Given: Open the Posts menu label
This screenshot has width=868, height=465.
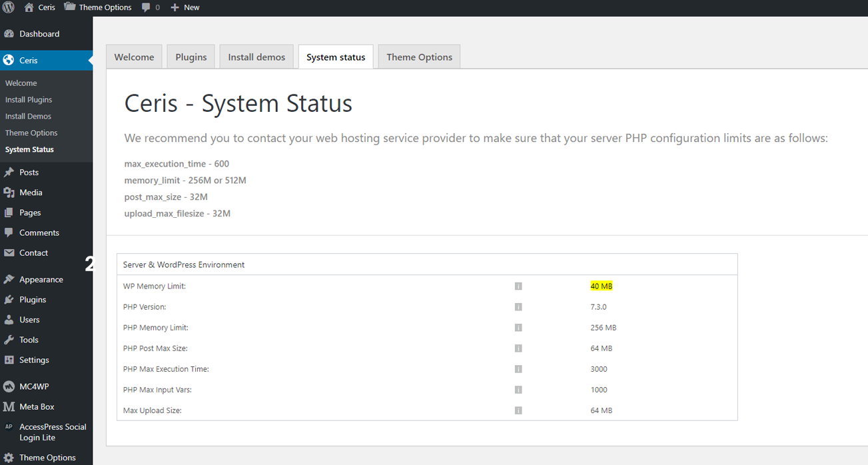Looking at the screenshot, I should [29, 173].
